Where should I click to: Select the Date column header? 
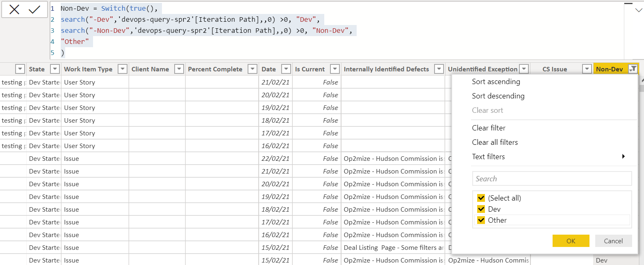[269, 69]
